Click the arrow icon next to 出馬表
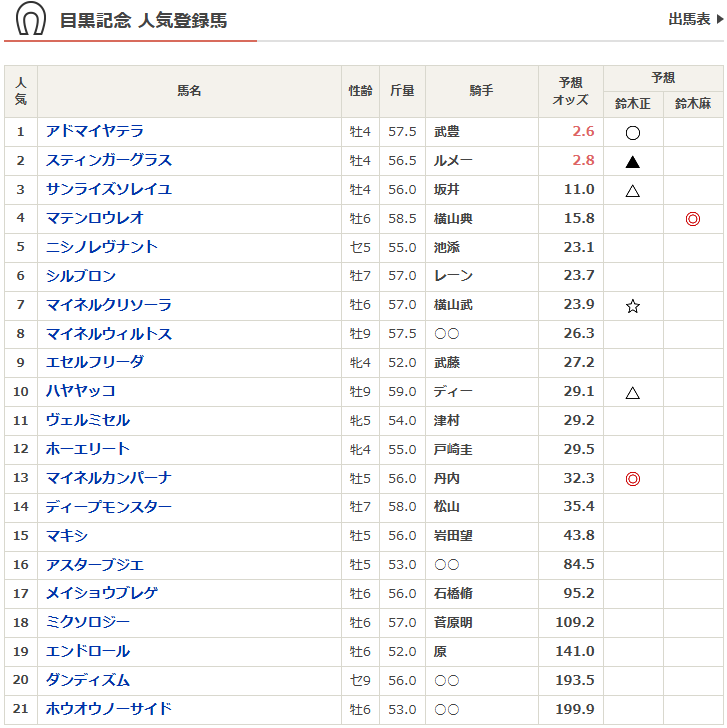This screenshot has height=728, width=727. [x=720, y=19]
